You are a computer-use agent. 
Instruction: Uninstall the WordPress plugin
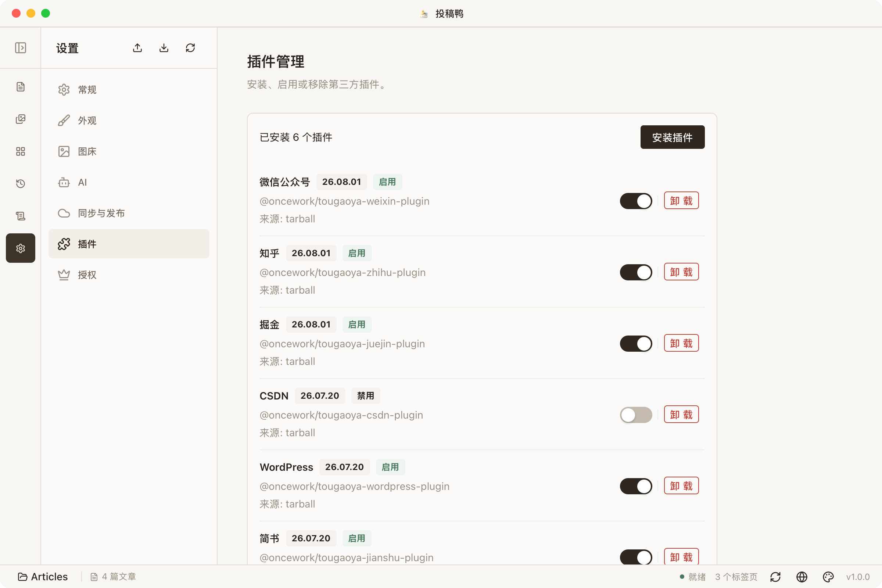(681, 485)
